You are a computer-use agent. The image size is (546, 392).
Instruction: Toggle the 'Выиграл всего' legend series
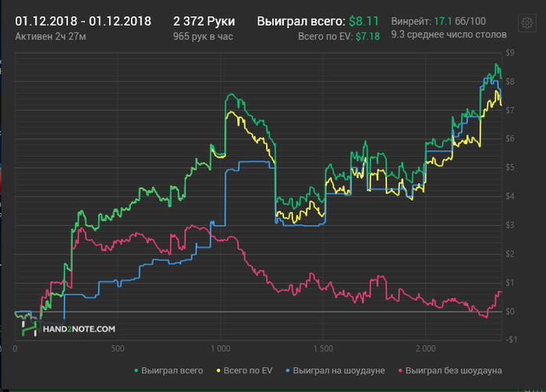coord(168,370)
